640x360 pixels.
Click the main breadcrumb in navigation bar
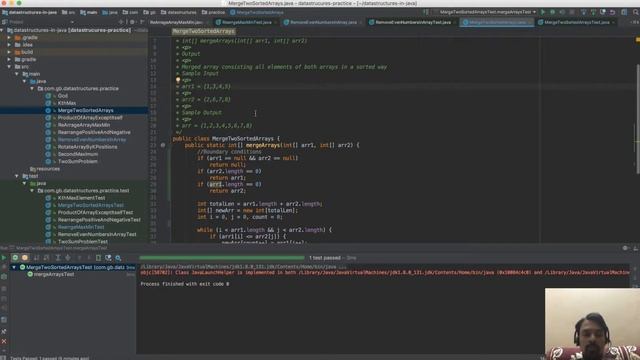click(x=89, y=12)
